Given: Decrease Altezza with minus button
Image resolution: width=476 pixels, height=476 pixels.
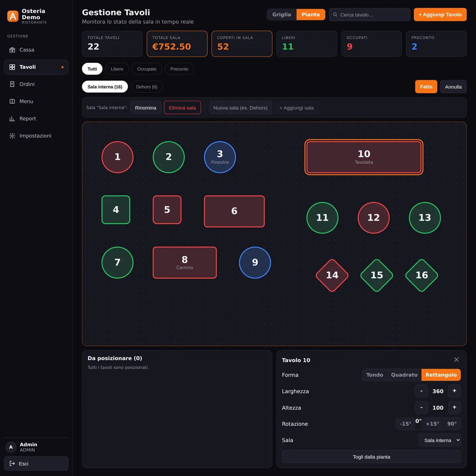Looking at the screenshot, I should [422, 407].
